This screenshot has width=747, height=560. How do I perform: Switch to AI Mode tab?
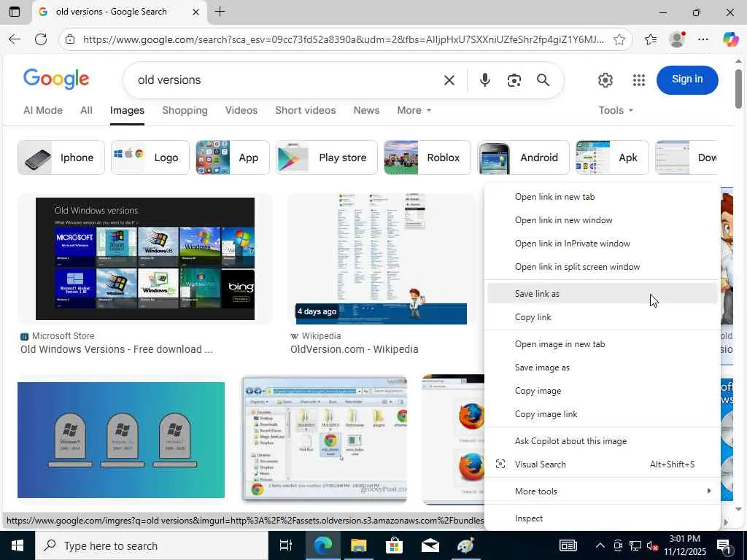[x=43, y=111]
